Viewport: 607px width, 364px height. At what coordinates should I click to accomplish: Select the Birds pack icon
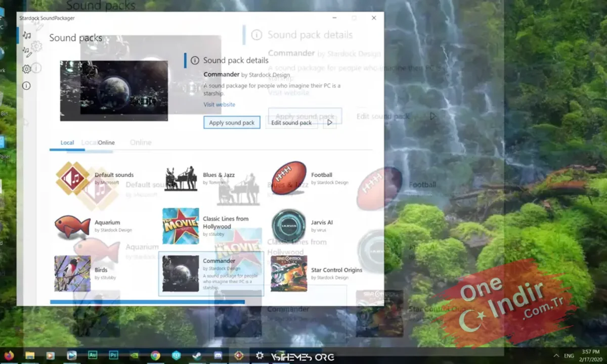tap(72, 274)
